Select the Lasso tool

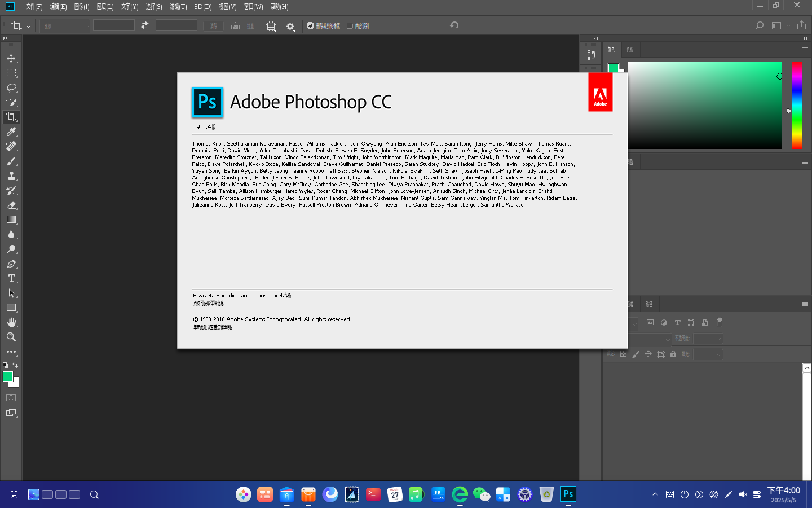[x=11, y=87]
